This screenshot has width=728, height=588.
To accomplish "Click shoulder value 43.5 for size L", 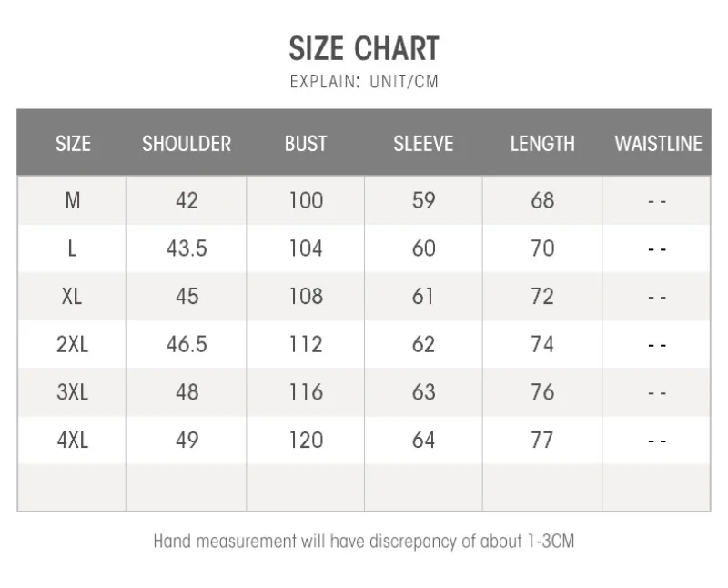I will click(187, 248).
